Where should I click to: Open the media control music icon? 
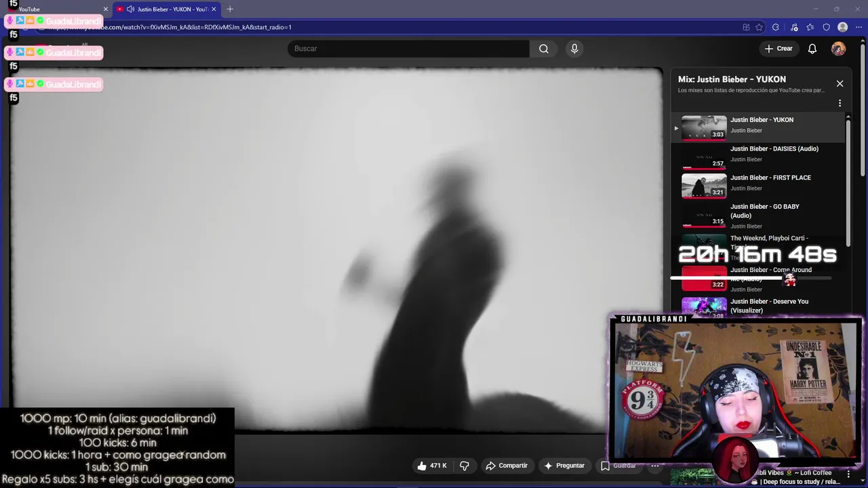click(794, 27)
